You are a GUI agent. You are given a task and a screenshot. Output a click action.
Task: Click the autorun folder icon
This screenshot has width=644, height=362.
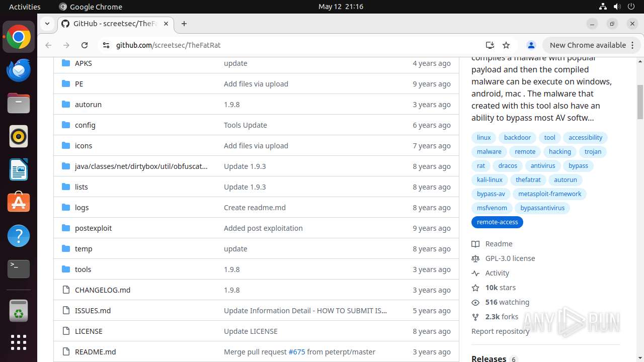(x=65, y=104)
